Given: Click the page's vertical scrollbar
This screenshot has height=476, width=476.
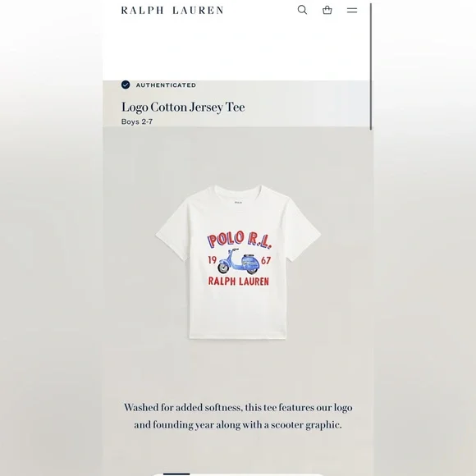Looking at the screenshot, I should coord(371,66).
